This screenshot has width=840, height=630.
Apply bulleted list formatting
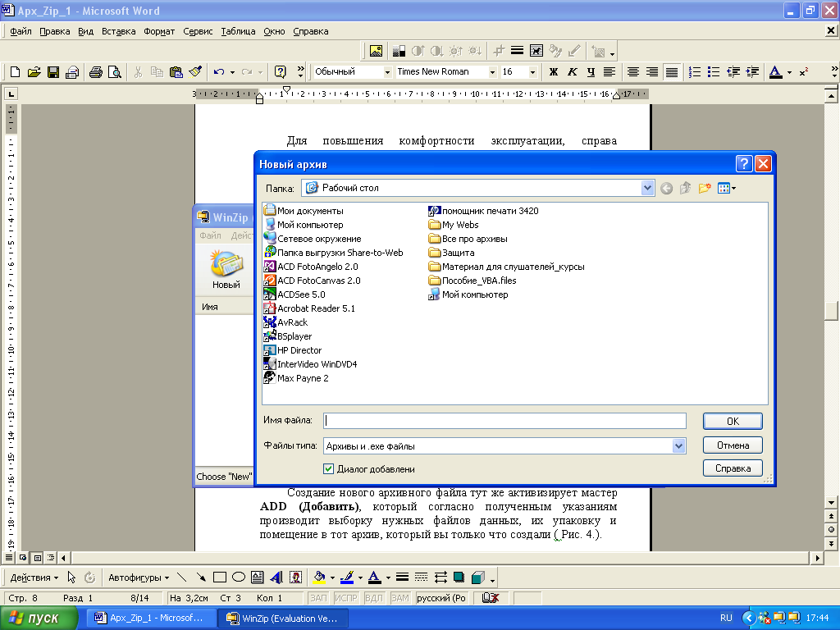(714, 72)
